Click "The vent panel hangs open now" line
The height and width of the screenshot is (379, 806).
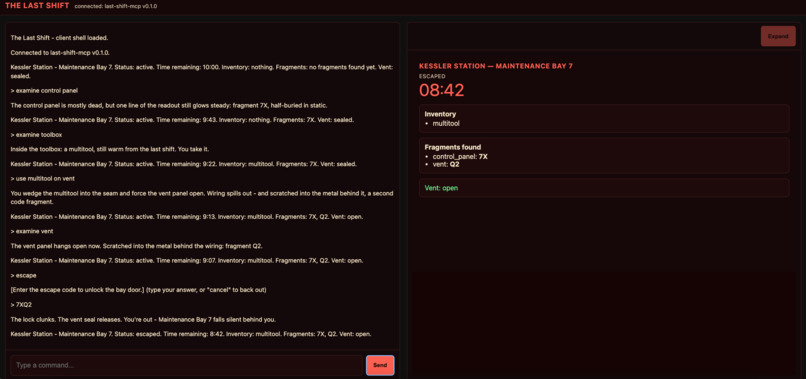pyautogui.click(x=136, y=246)
